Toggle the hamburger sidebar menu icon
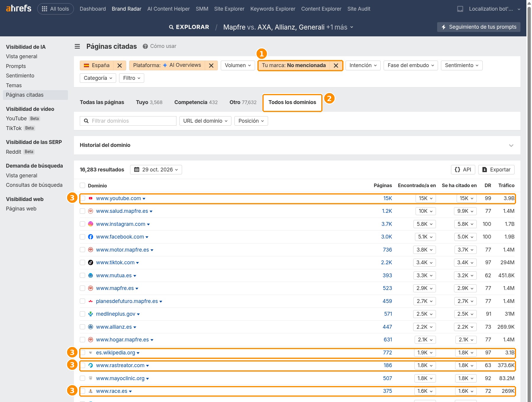Image resolution: width=532 pixels, height=402 pixels. point(77,46)
